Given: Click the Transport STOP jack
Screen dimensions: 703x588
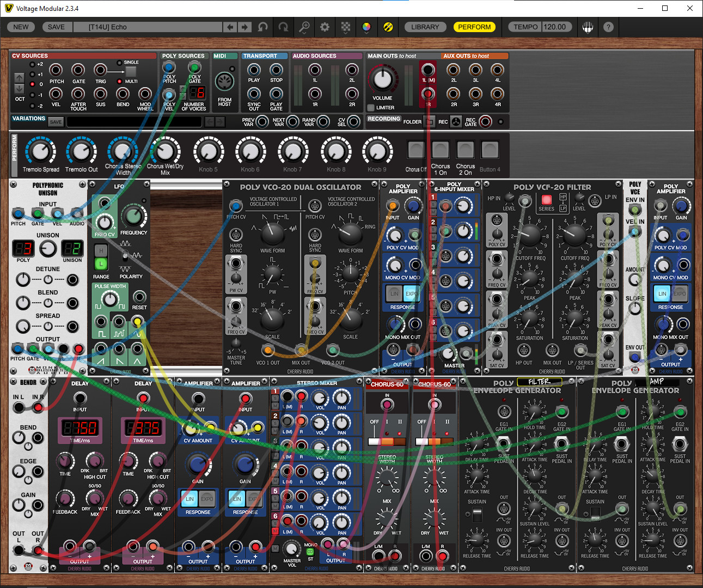Looking at the screenshot, I should tap(276, 70).
